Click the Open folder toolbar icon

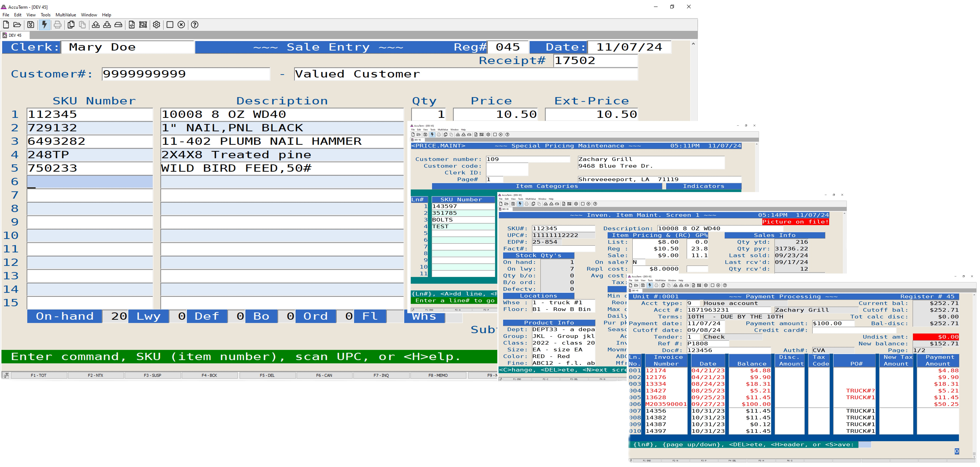click(x=17, y=25)
